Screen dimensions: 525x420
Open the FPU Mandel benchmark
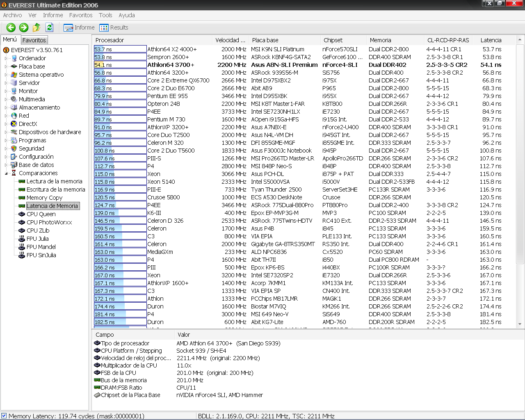point(41,247)
